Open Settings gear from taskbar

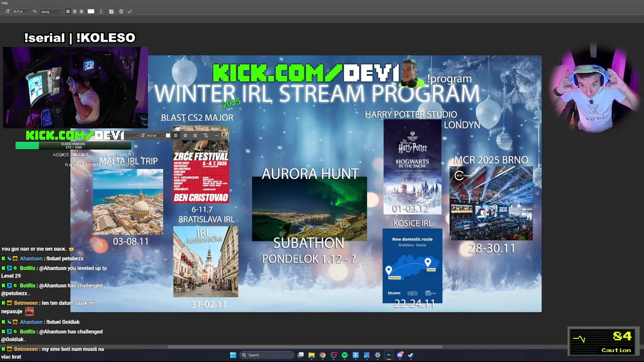tap(377, 355)
